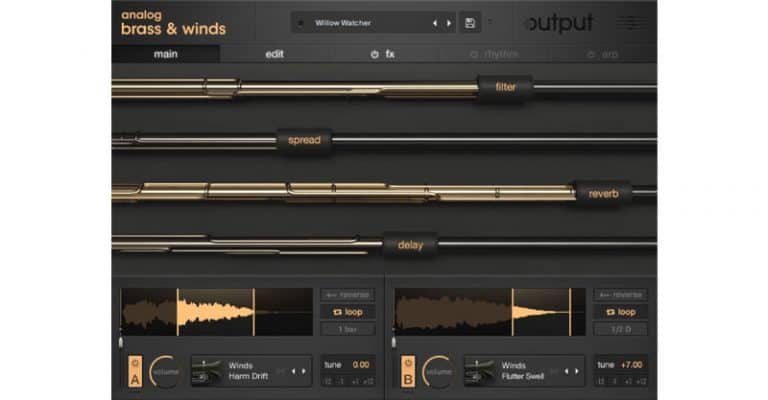Click the Willow Watcher preset name

[343, 23]
